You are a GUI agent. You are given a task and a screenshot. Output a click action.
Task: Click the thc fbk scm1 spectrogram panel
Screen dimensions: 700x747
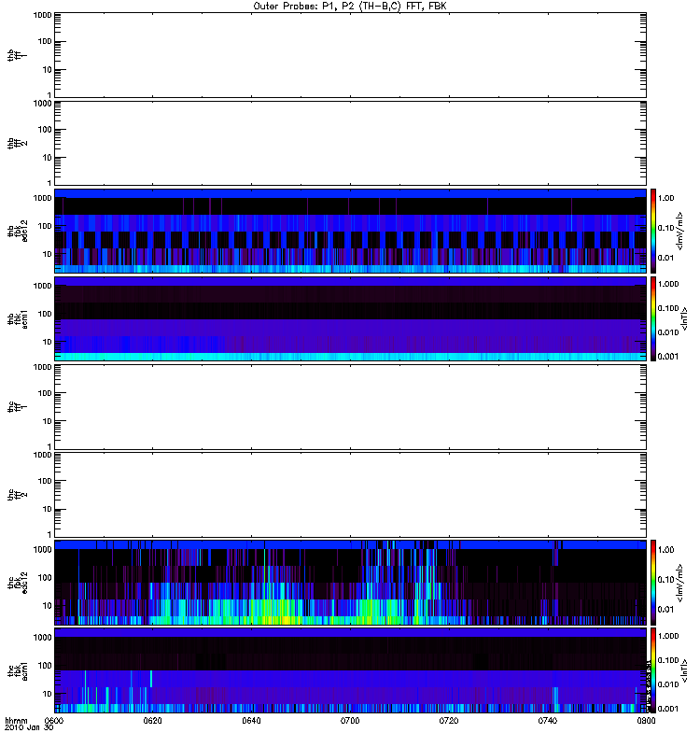click(x=350, y=670)
